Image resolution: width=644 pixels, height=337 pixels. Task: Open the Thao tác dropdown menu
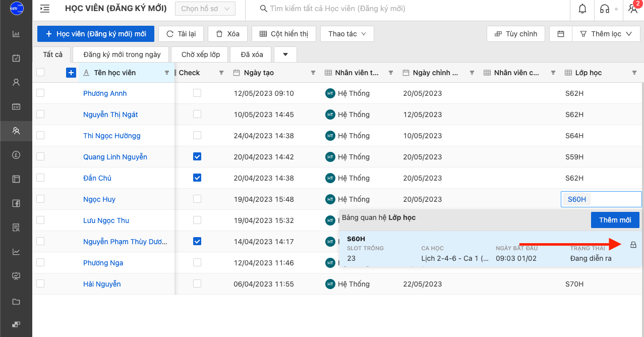tap(347, 34)
